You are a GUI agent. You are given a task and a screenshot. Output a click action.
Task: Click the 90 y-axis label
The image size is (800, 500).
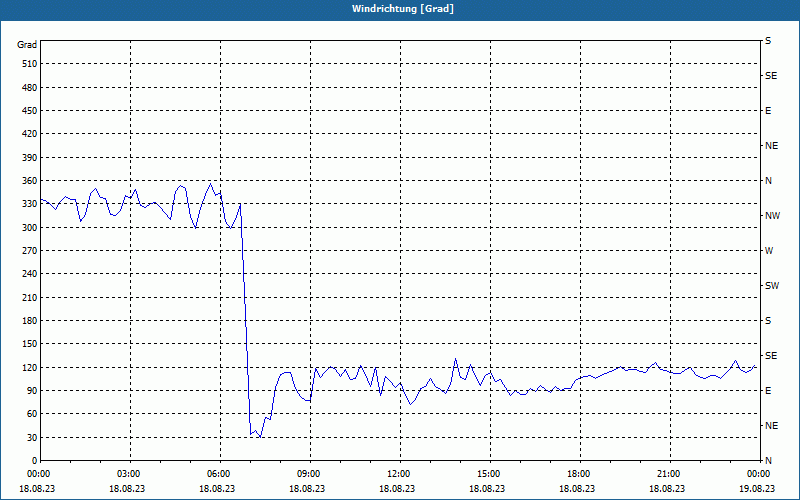(31, 391)
